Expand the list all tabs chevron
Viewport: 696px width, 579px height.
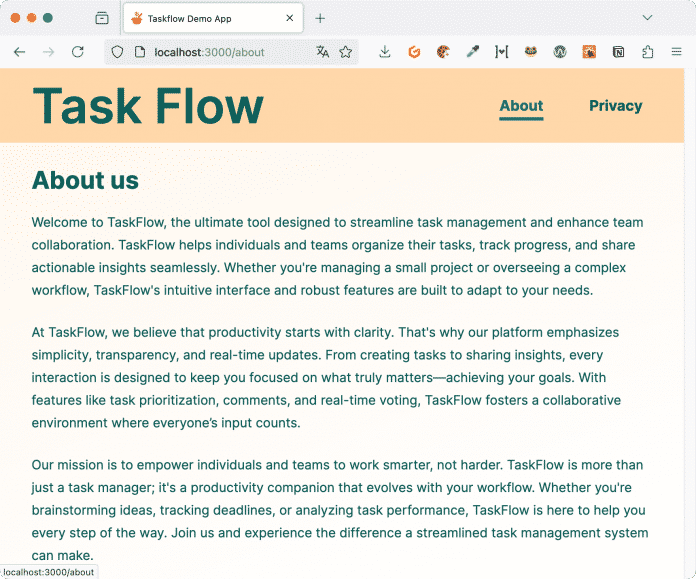(648, 18)
